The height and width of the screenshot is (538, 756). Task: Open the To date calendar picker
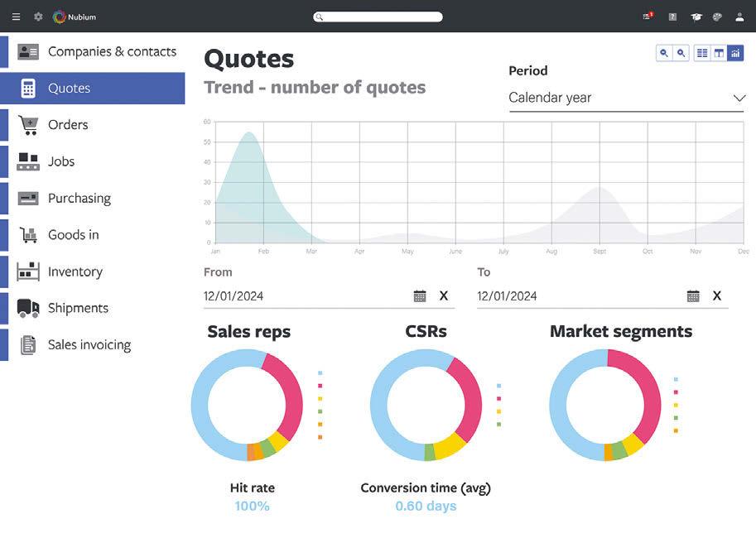coord(693,295)
